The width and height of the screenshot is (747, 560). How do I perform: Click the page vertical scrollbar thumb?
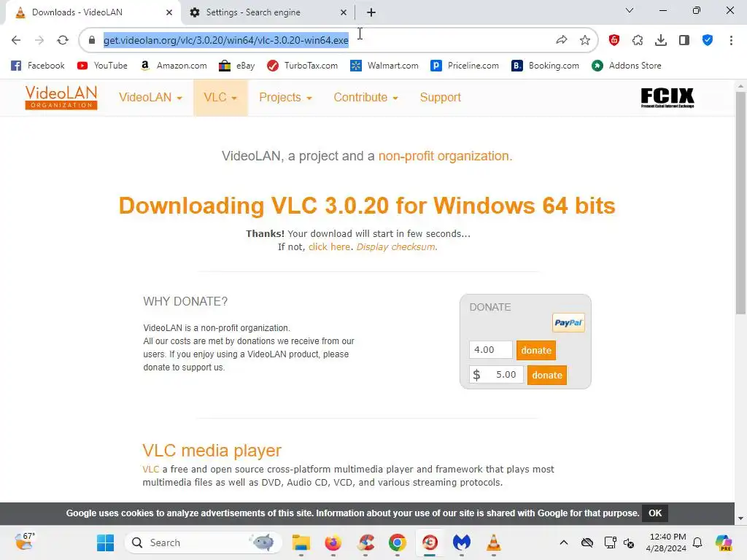click(x=740, y=203)
